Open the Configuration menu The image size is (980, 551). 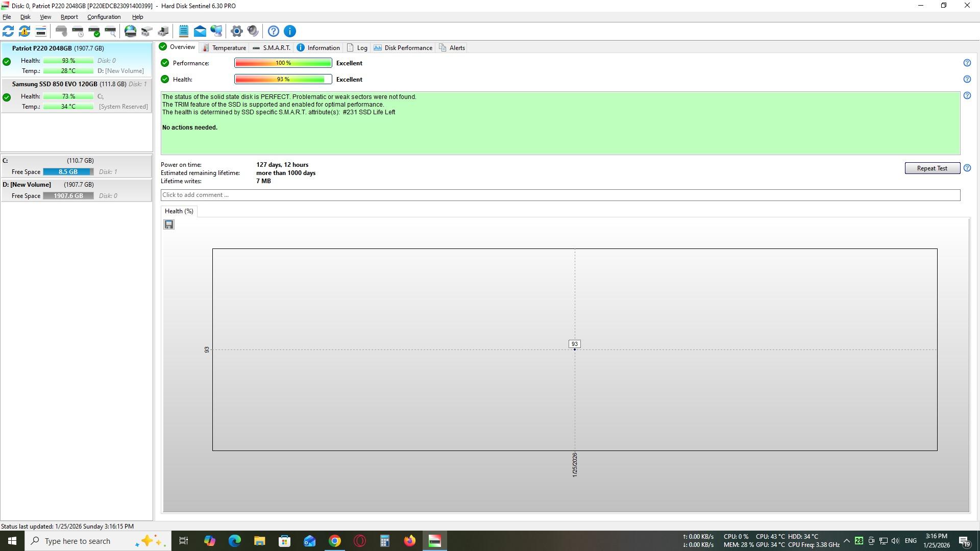[104, 17]
